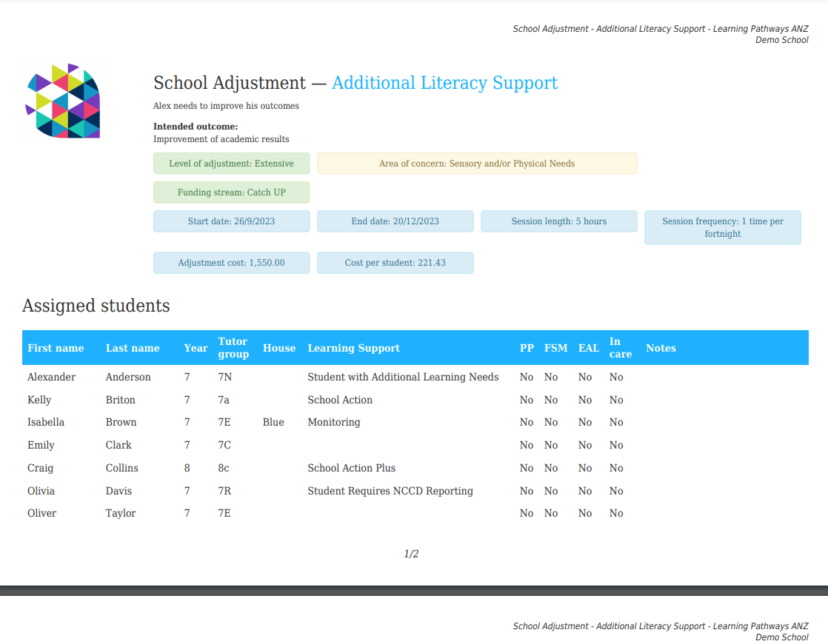This screenshot has width=828, height=644.
Task: Click tutor group 7C
Action: pyautogui.click(x=224, y=445)
